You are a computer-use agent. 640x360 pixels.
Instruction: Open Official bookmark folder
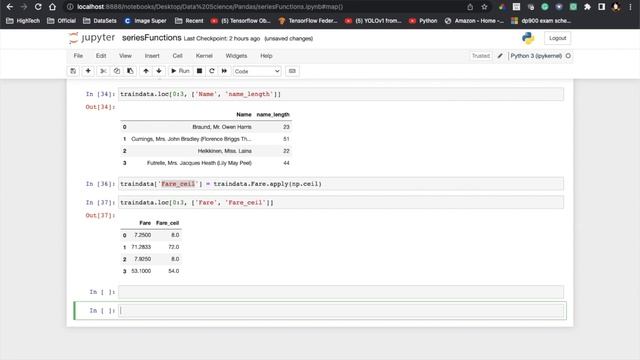[x=62, y=21]
